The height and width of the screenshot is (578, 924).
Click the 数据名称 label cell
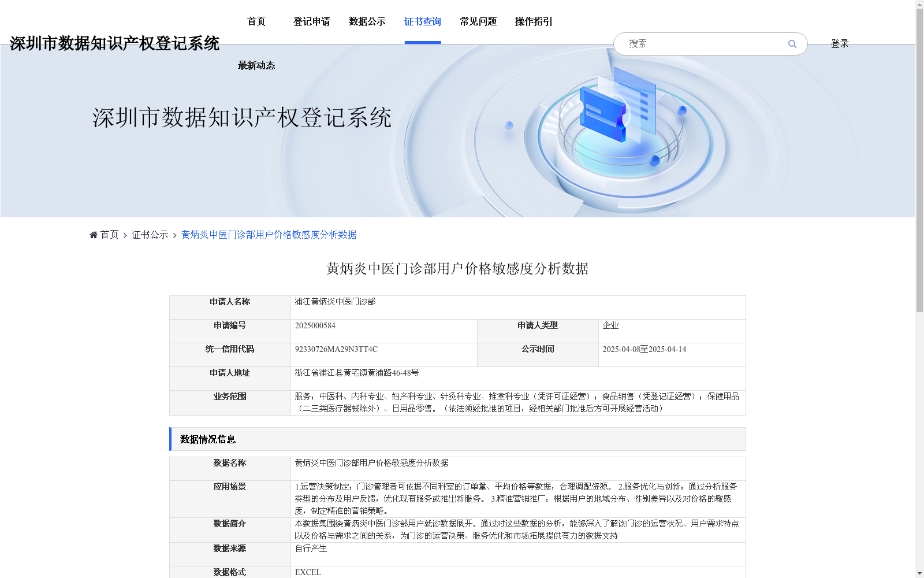(x=230, y=469)
